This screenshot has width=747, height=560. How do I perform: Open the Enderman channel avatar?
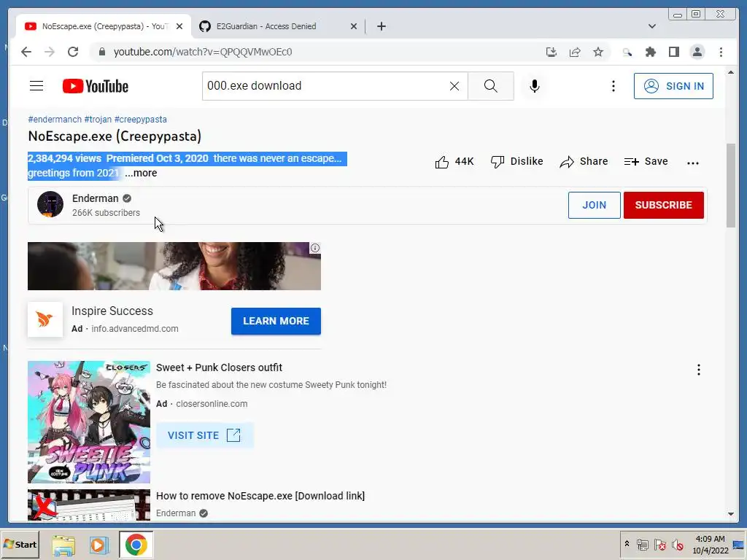click(x=50, y=204)
